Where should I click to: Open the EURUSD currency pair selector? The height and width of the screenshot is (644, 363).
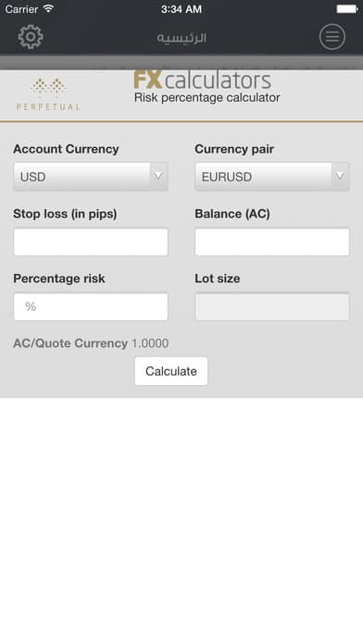tap(272, 177)
